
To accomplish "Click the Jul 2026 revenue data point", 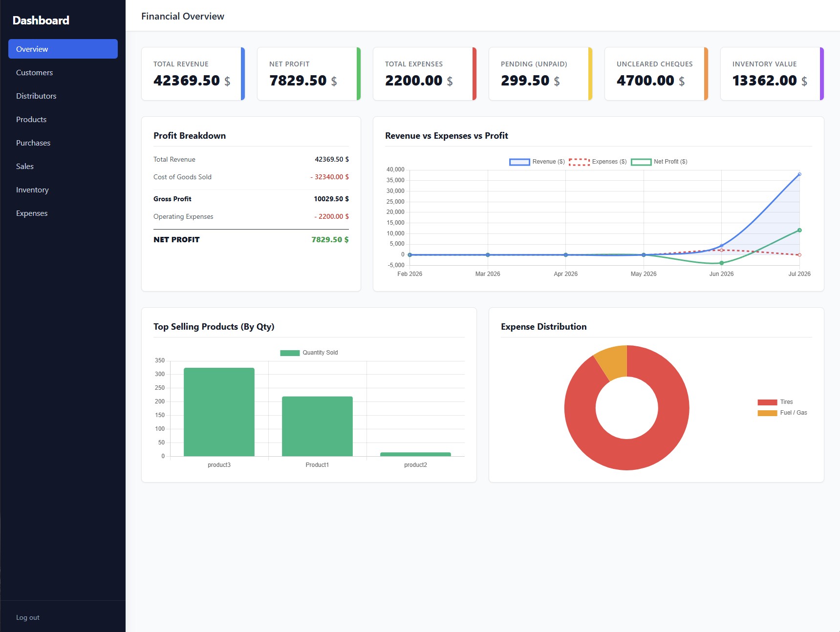I will (799, 174).
